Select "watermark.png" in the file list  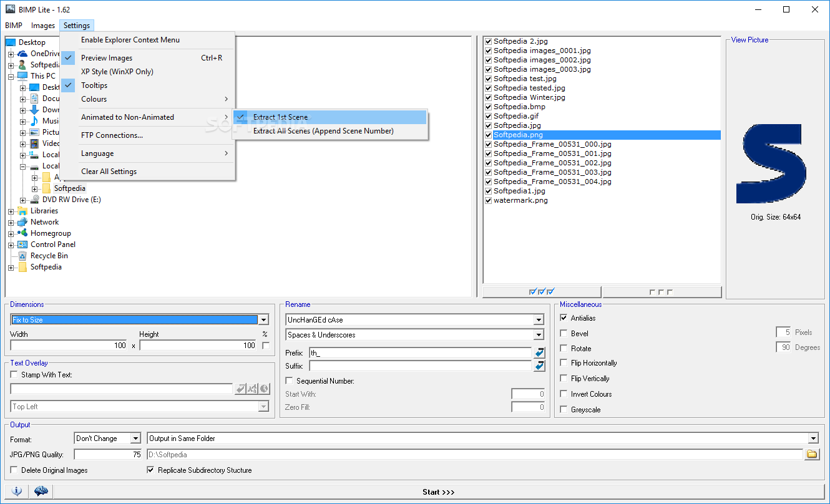520,200
